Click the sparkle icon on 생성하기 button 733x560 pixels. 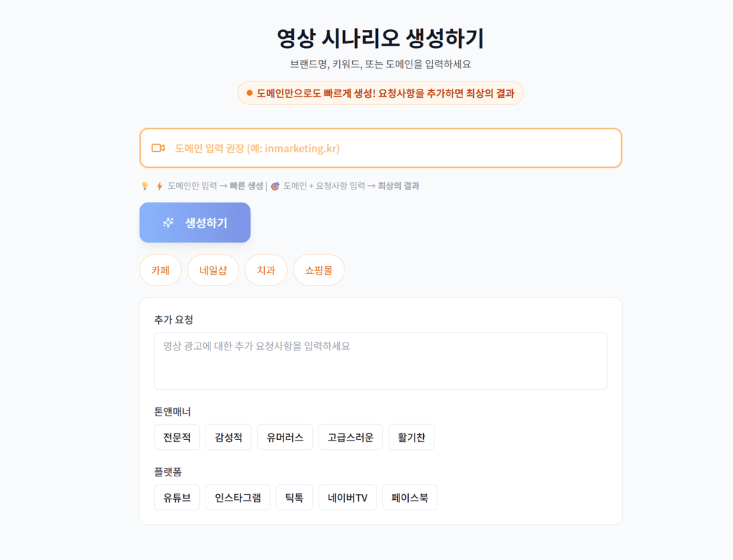168,222
